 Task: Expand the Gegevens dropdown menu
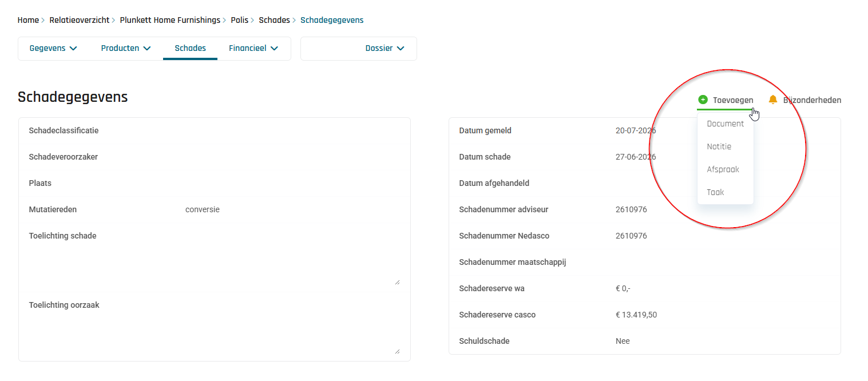[53, 48]
